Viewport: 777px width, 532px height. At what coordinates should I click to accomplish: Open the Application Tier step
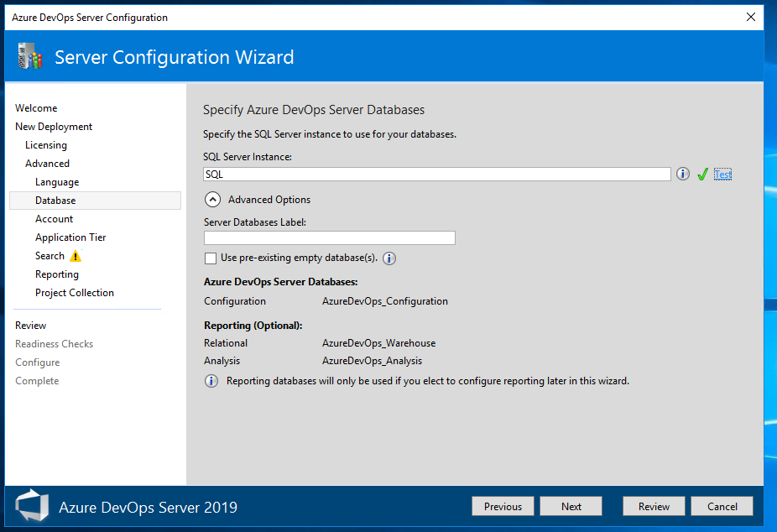click(x=70, y=237)
